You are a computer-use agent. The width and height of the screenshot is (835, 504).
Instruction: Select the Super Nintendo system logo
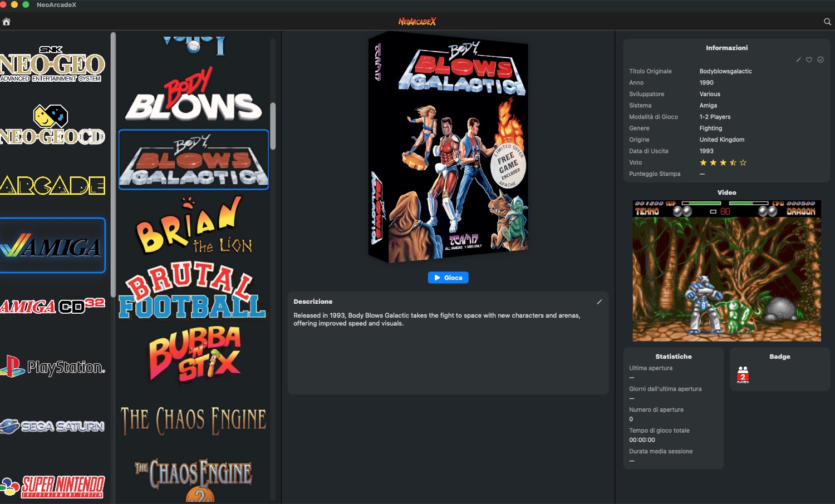tap(52, 486)
